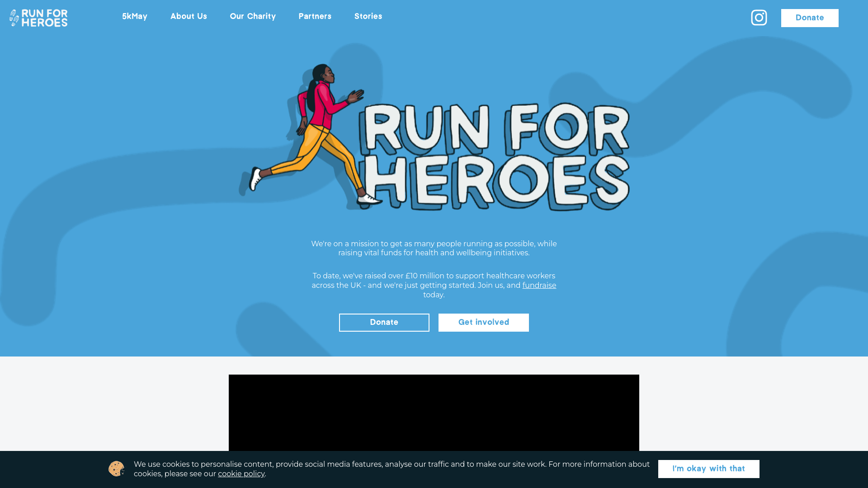The height and width of the screenshot is (488, 868).
Task: Visit the Stories section
Action: coord(368,16)
